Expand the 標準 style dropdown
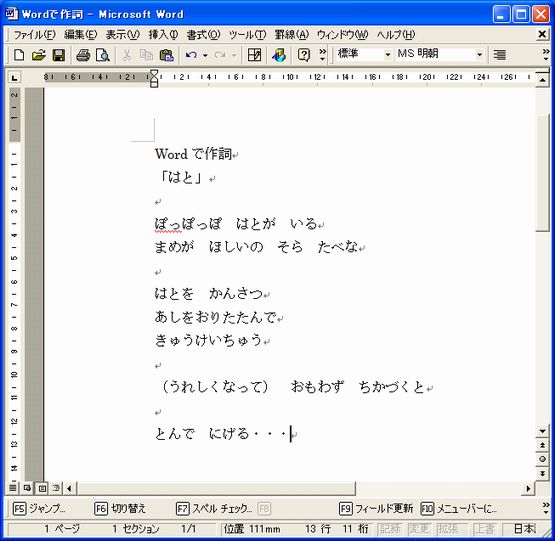The height and width of the screenshot is (541, 555). 388,55
